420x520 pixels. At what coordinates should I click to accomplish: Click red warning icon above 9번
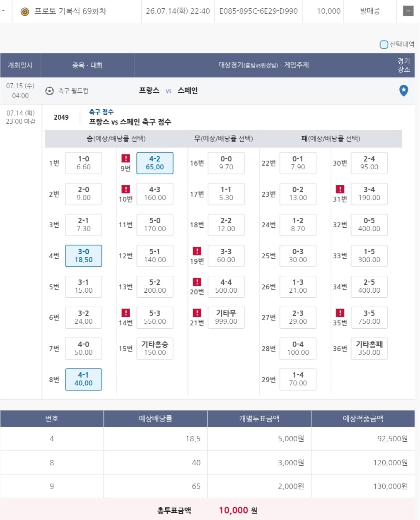tap(126, 158)
